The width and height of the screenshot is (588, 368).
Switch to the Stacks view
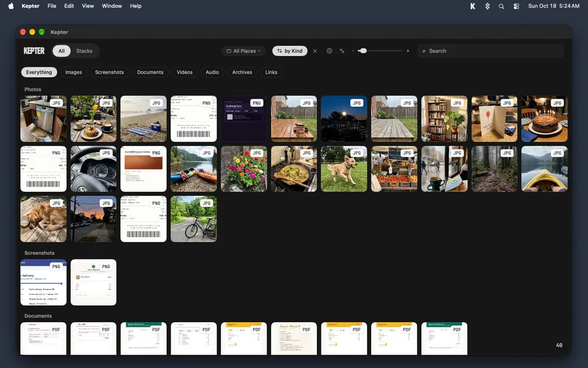click(x=85, y=51)
